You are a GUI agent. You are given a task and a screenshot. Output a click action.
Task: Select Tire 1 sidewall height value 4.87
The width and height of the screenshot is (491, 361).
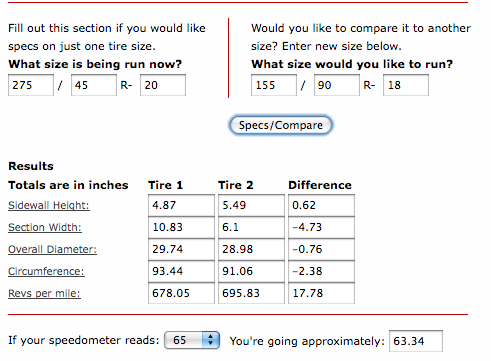click(x=181, y=205)
